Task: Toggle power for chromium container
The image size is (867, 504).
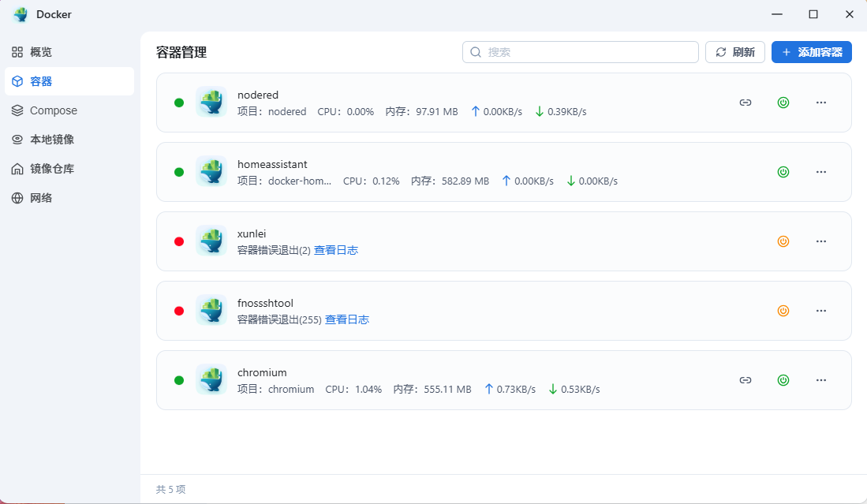Action: 783,379
